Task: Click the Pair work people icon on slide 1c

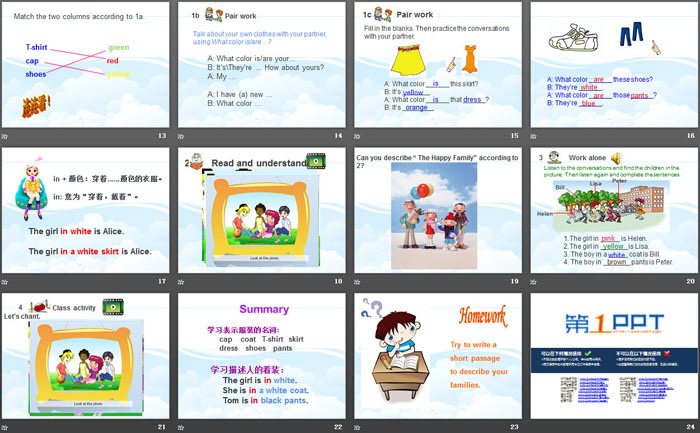Action: (383, 14)
